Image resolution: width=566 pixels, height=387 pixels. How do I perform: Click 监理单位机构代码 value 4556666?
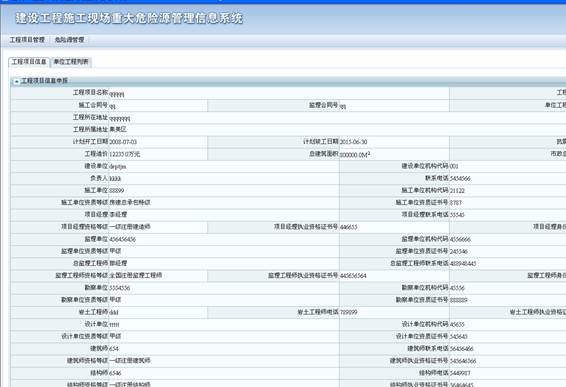[x=460, y=239]
